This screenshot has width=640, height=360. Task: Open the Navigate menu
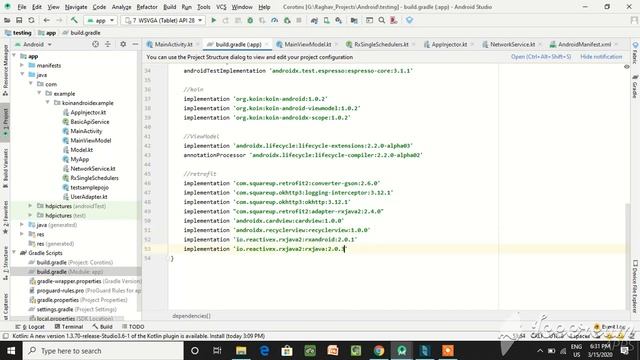[76, 7]
